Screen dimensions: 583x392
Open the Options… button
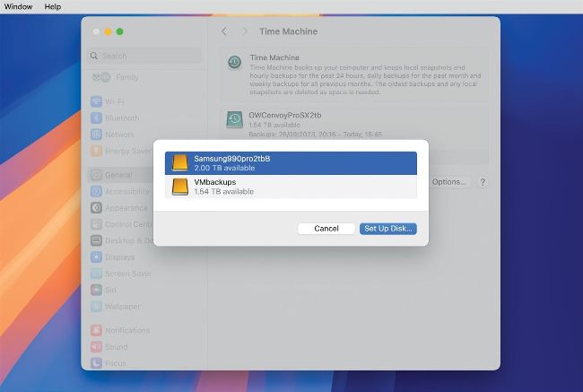click(448, 182)
